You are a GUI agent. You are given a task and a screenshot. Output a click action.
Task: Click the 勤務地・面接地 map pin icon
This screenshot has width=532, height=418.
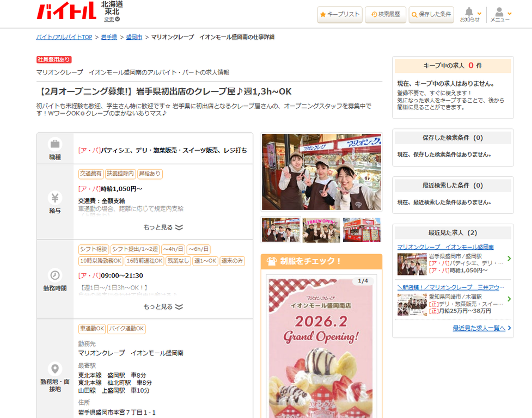coord(55,368)
